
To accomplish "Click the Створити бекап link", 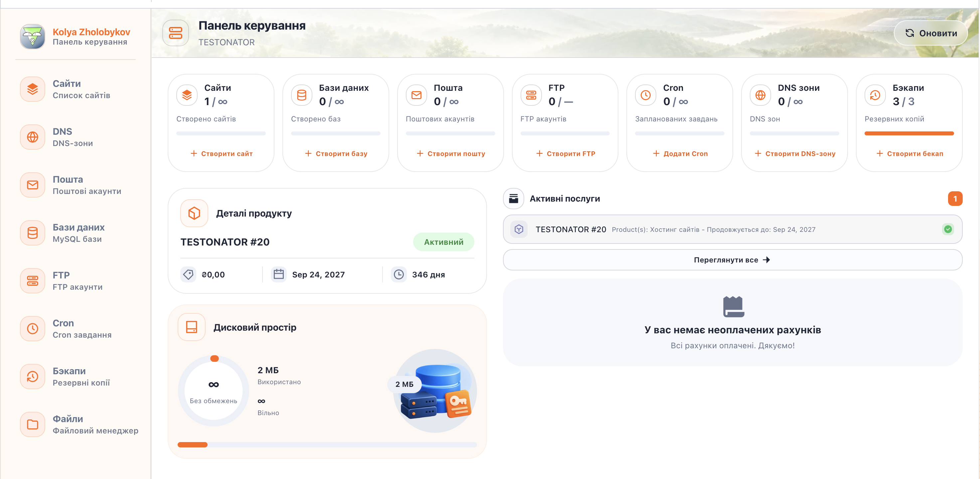I will click(x=910, y=154).
